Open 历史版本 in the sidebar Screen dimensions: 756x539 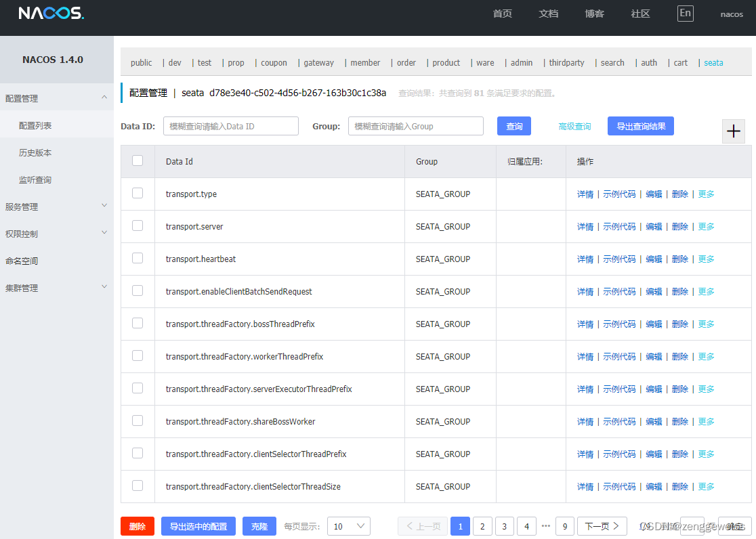tap(35, 153)
